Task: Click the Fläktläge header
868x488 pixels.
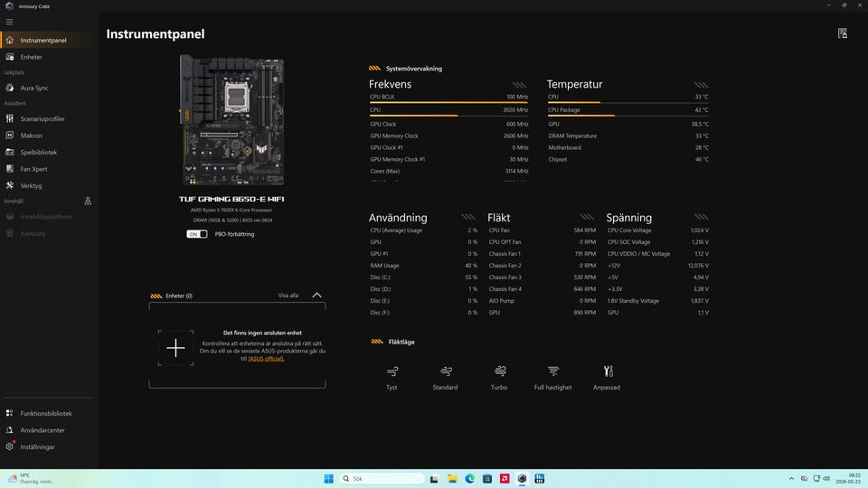Action: click(401, 342)
